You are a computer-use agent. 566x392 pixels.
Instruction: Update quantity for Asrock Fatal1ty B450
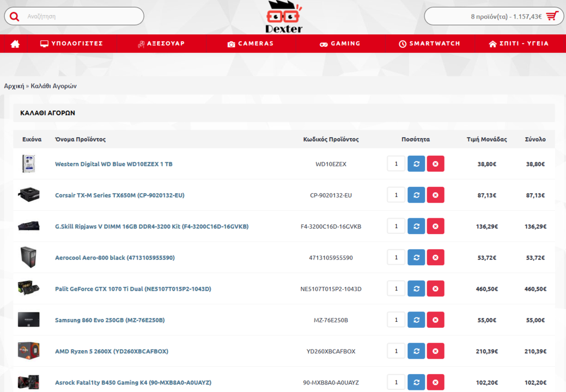pos(416,382)
